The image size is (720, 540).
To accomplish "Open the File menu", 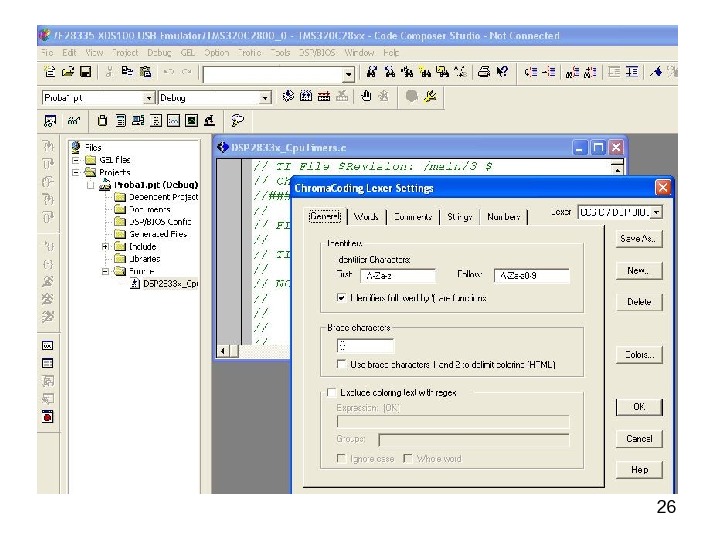I will (x=47, y=53).
